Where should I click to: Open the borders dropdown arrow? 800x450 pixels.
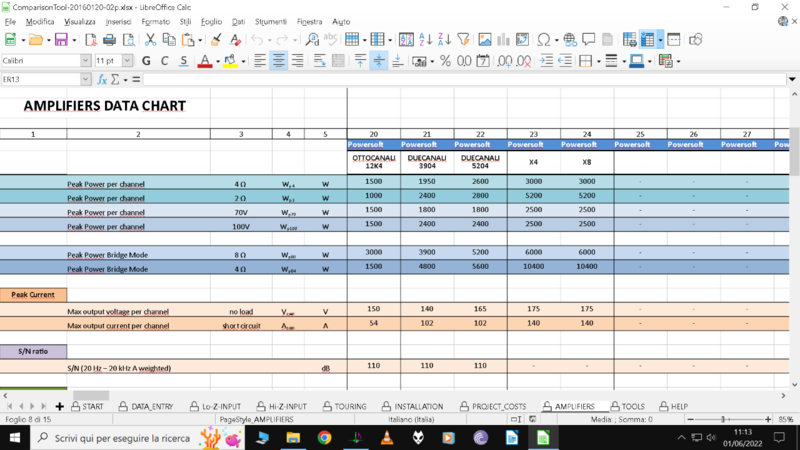pyautogui.click(x=598, y=62)
